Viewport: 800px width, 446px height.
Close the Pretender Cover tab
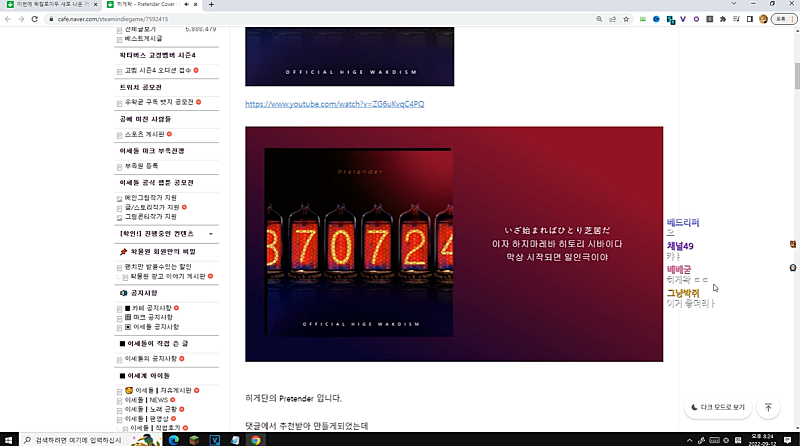(x=195, y=4)
